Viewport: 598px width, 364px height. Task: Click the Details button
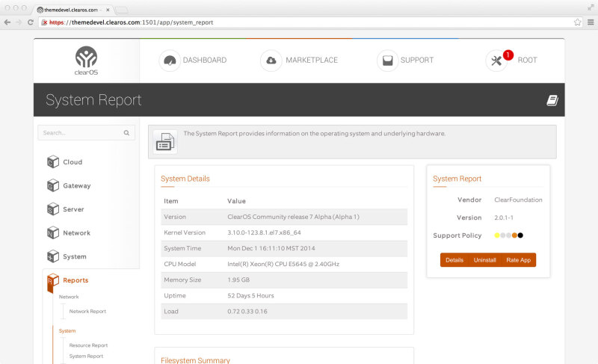point(454,260)
